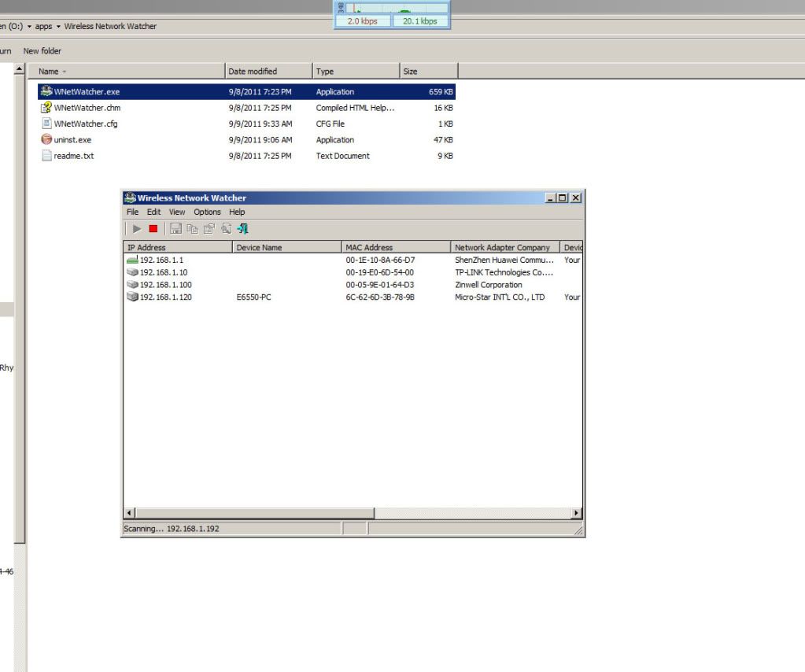The height and width of the screenshot is (672, 805).
Task: Expand the apps breadcrumb dropdown arrow
Action: 58,27
